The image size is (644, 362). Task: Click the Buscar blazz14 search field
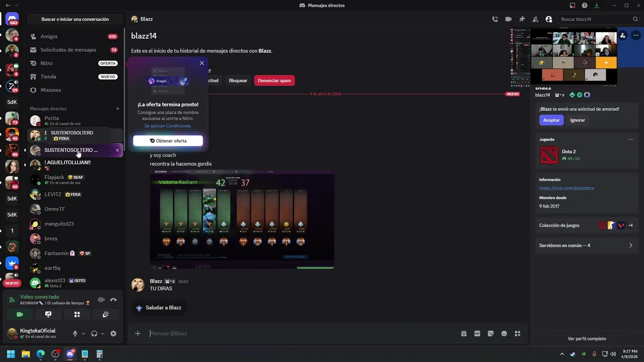click(599, 19)
